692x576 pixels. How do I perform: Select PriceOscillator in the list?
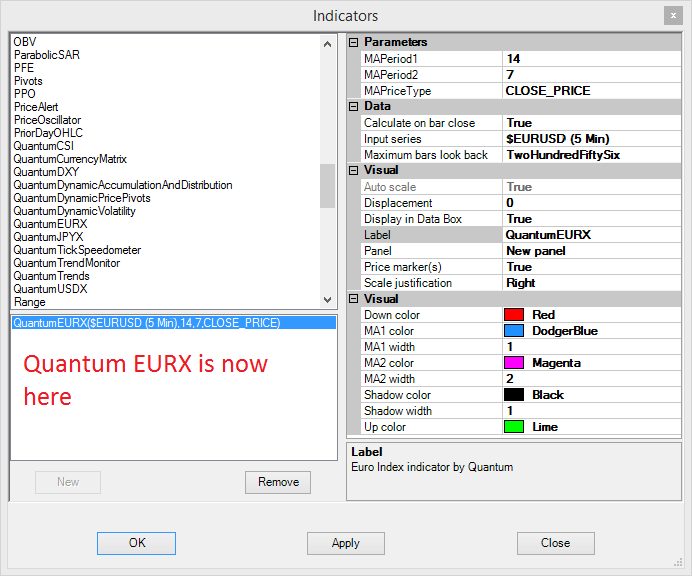click(47, 120)
